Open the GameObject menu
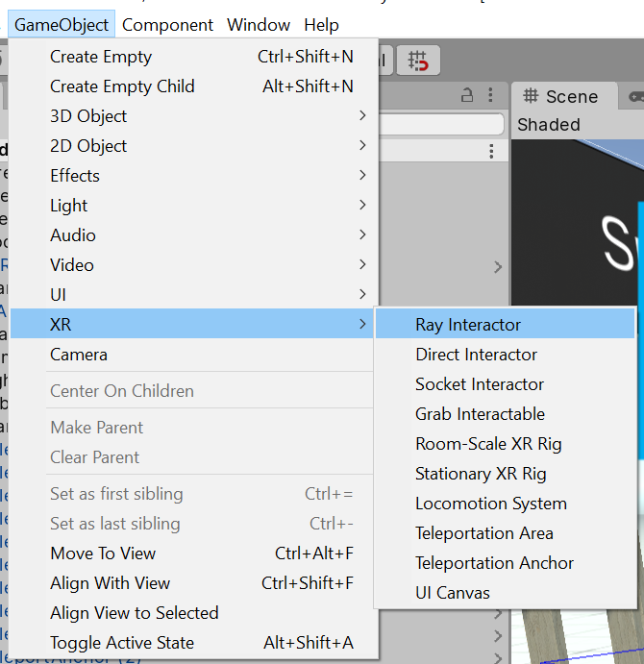This screenshot has width=644, height=664. [x=62, y=25]
